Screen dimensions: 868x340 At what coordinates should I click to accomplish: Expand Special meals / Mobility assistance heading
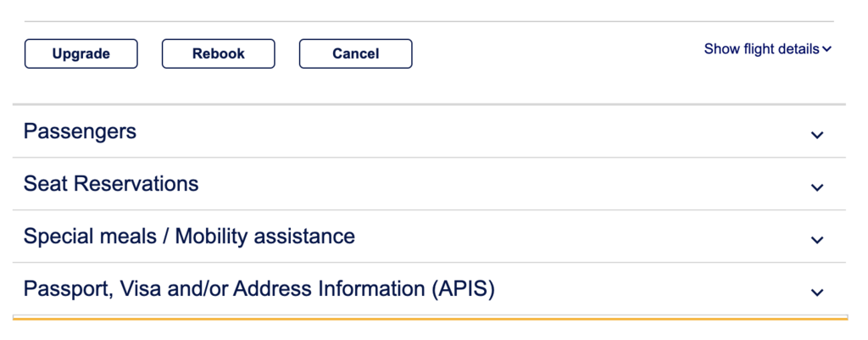189,236
